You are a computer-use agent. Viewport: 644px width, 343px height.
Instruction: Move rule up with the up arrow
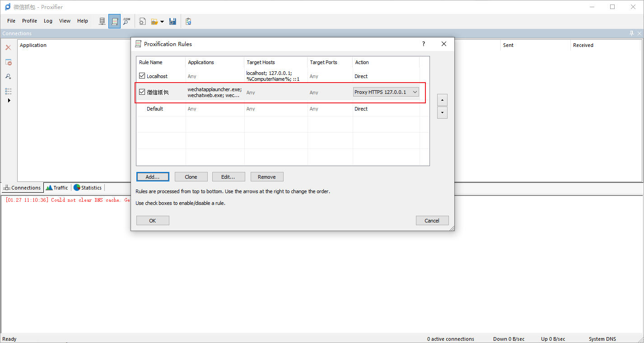click(442, 100)
